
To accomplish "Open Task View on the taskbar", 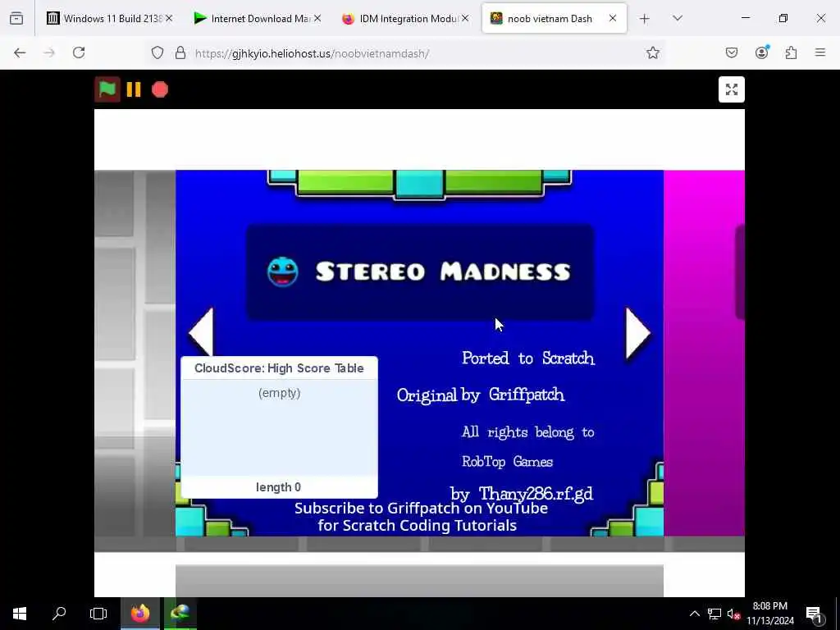I will point(98,614).
